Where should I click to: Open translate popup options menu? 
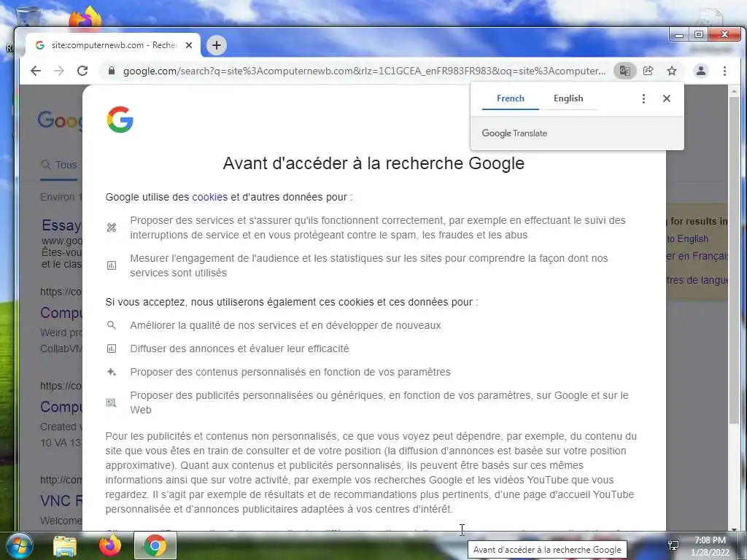(643, 98)
